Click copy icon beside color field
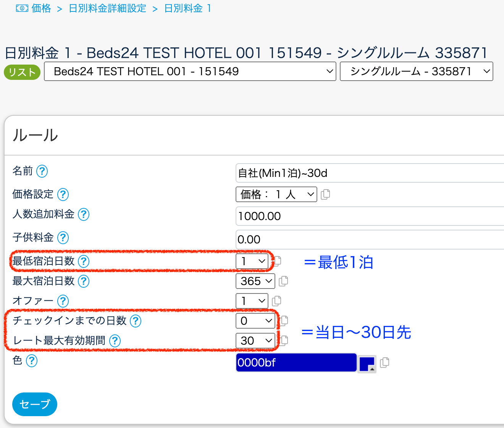 384,362
